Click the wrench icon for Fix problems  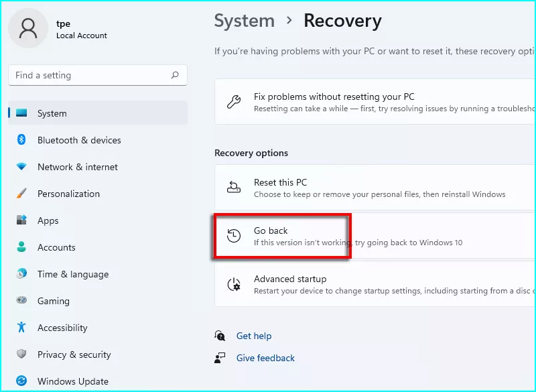click(x=234, y=102)
